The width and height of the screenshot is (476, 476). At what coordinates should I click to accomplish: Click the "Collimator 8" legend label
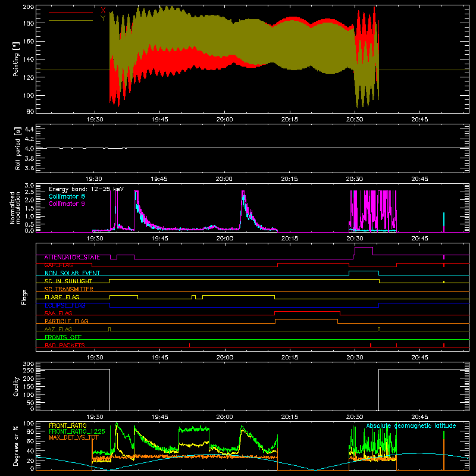pos(67,196)
